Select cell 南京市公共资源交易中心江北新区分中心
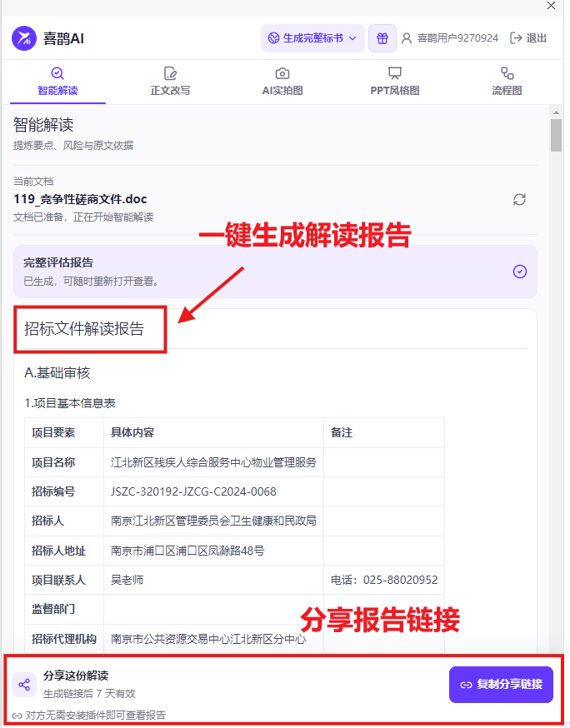The image size is (570, 728). (x=208, y=639)
